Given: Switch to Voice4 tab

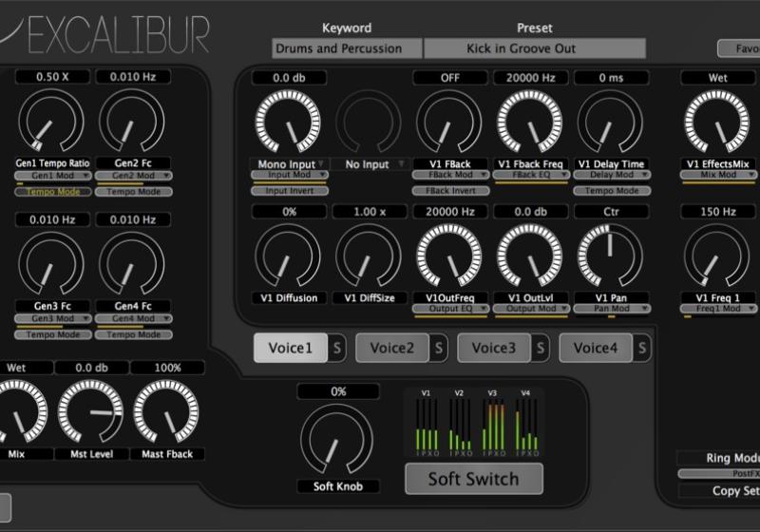Looking at the screenshot, I should [x=596, y=348].
